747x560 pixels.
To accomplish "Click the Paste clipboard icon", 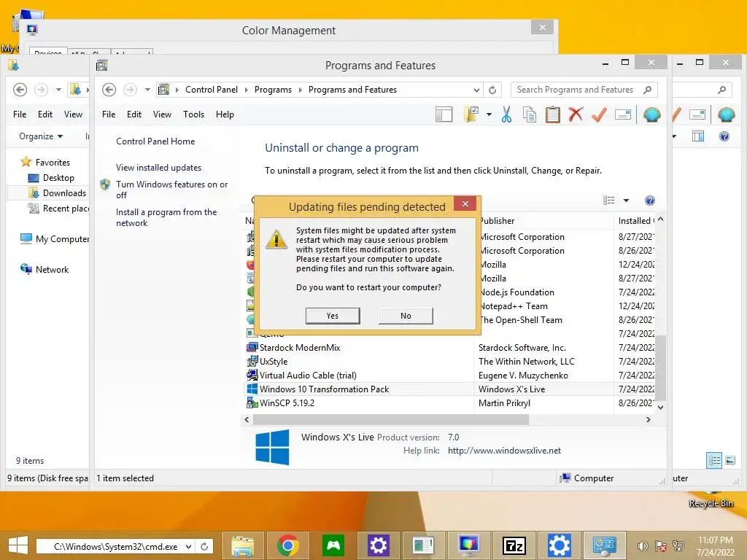I will (553, 114).
